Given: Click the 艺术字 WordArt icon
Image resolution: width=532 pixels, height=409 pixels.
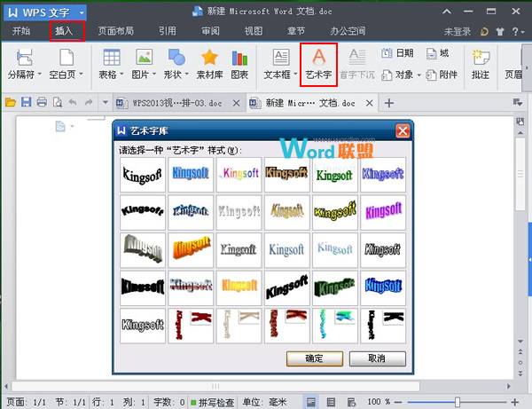Looking at the screenshot, I should pos(318,57).
